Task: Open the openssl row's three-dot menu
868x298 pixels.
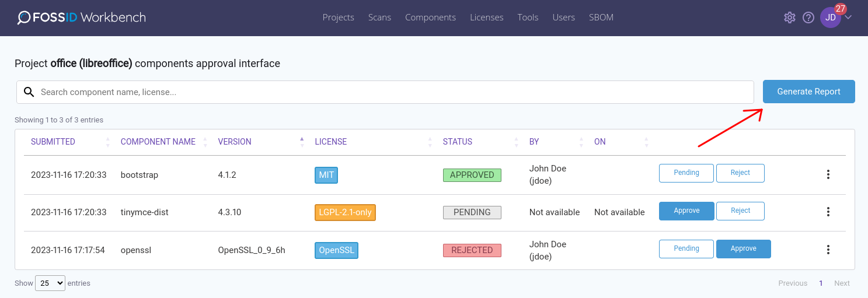Action: pyautogui.click(x=828, y=250)
